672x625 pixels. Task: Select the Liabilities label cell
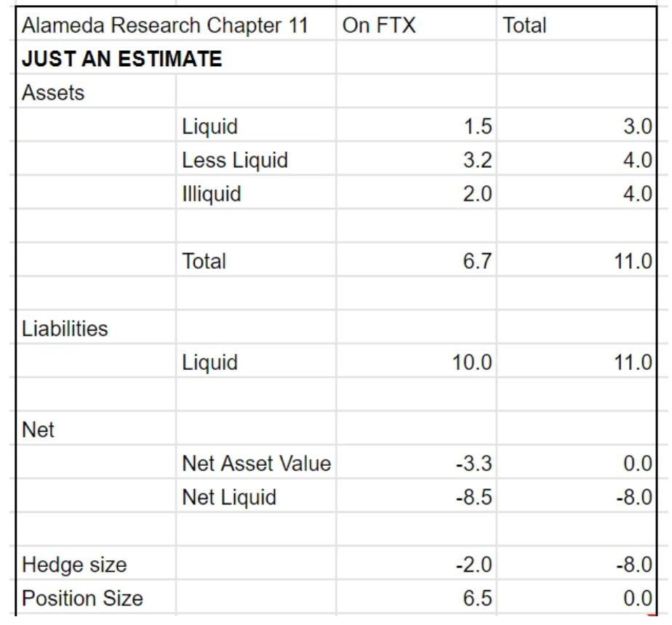coord(96,328)
